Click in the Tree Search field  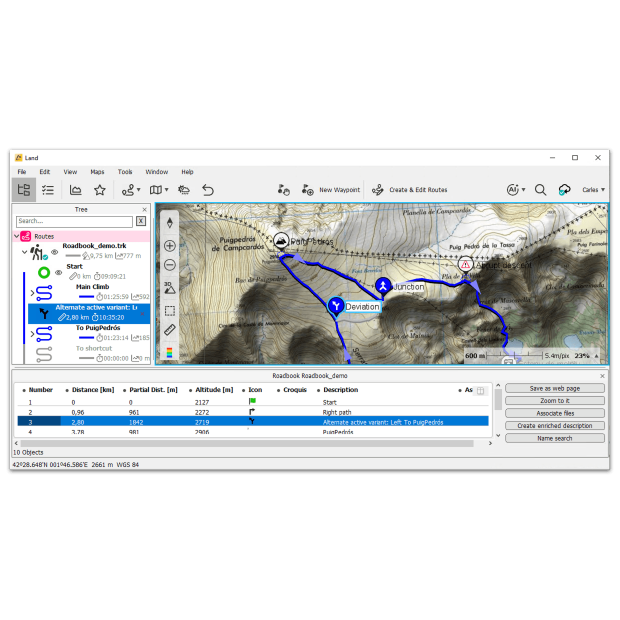coord(74,221)
